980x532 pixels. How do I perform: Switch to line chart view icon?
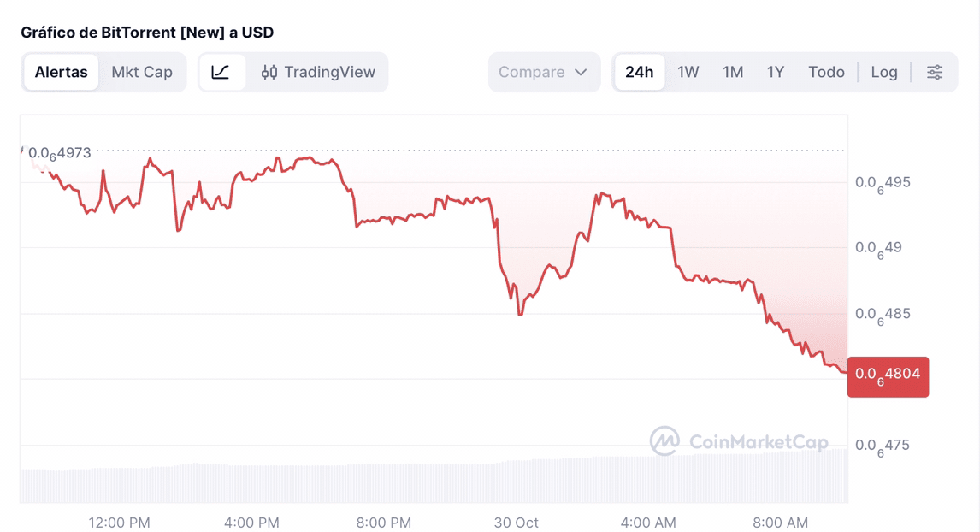(x=221, y=72)
